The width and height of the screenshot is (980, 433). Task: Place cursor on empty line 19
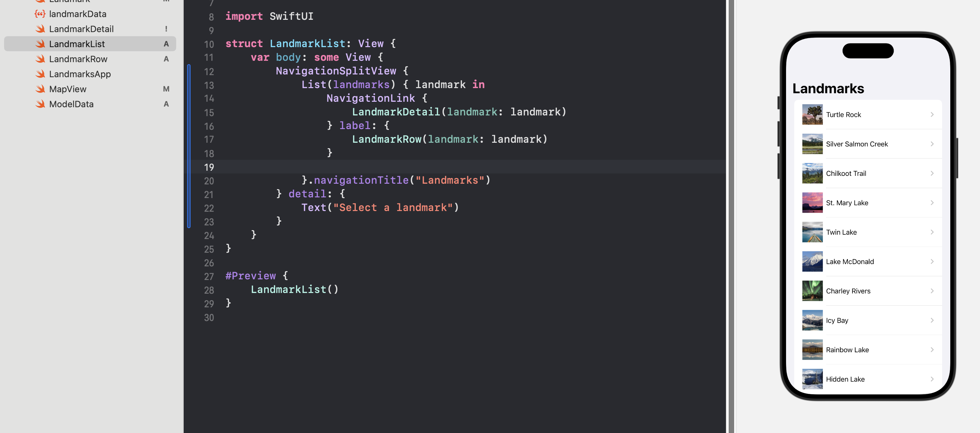(x=419, y=167)
